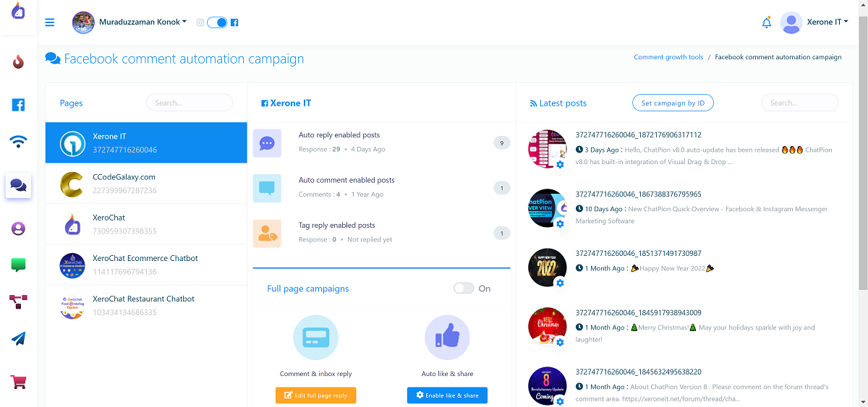
Task: Open the shopping cart sidebar icon
Action: pyautogui.click(x=19, y=381)
